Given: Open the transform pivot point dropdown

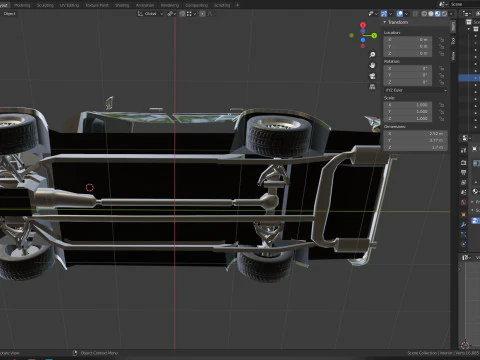Looking at the screenshot, I should coord(171,14).
